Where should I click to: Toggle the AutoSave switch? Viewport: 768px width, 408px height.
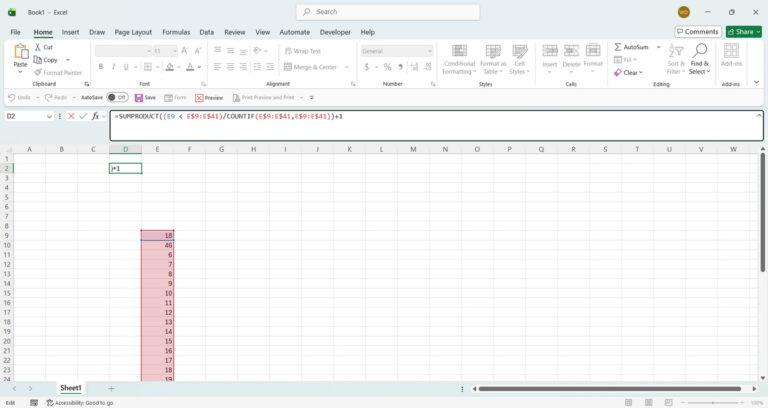pos(117,98)
